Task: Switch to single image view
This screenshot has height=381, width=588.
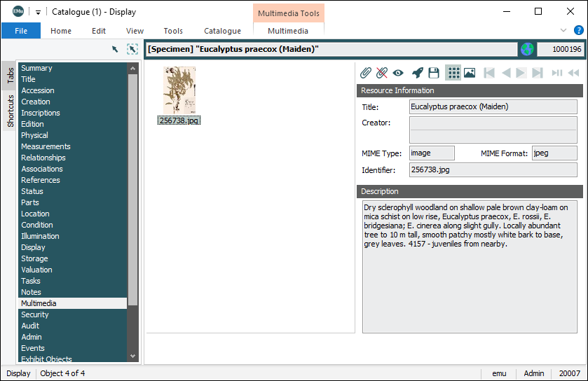Action: pyautogui.click(x=470, y=73)
